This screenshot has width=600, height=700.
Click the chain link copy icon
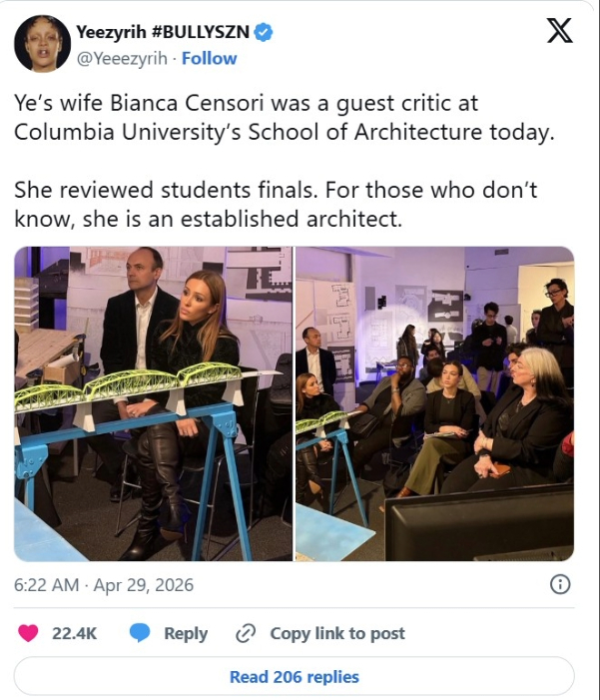coord(246,633)
